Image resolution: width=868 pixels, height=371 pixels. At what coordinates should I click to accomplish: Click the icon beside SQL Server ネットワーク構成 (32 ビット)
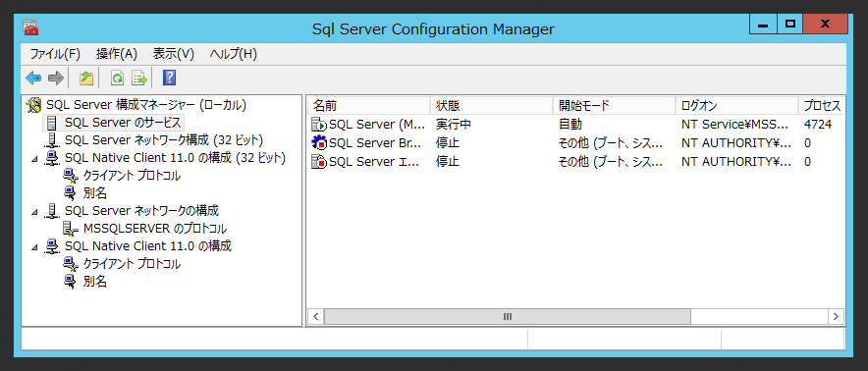(x=52, y=140)
